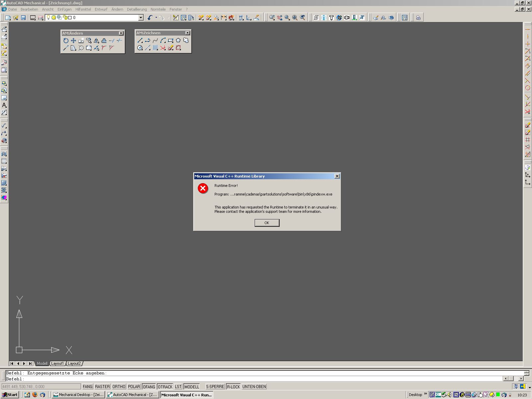This screenshot has width=532, height=399.
Task: Click the last-tab navigation arrow
Action: (x=30, y=363)
